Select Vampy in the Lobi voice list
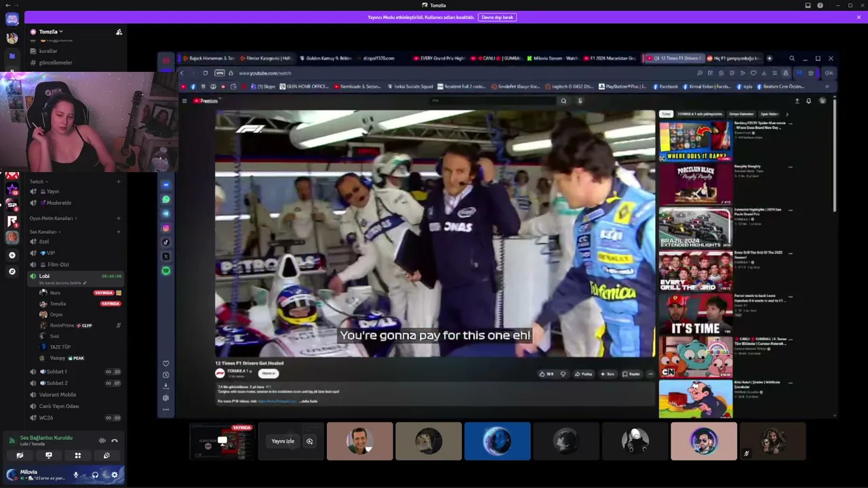Viewport: 868px width, 488px height. (x=80, y=358)
